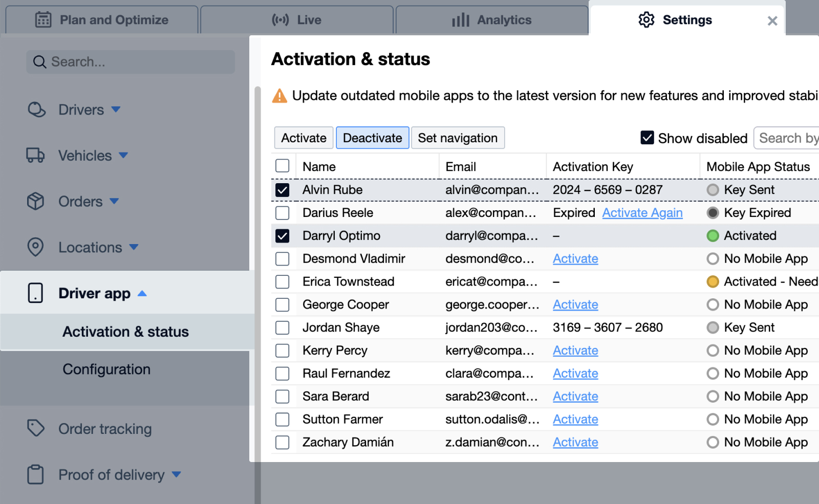Click the Vehicles truck icon in sidebar

pos(35,155)
